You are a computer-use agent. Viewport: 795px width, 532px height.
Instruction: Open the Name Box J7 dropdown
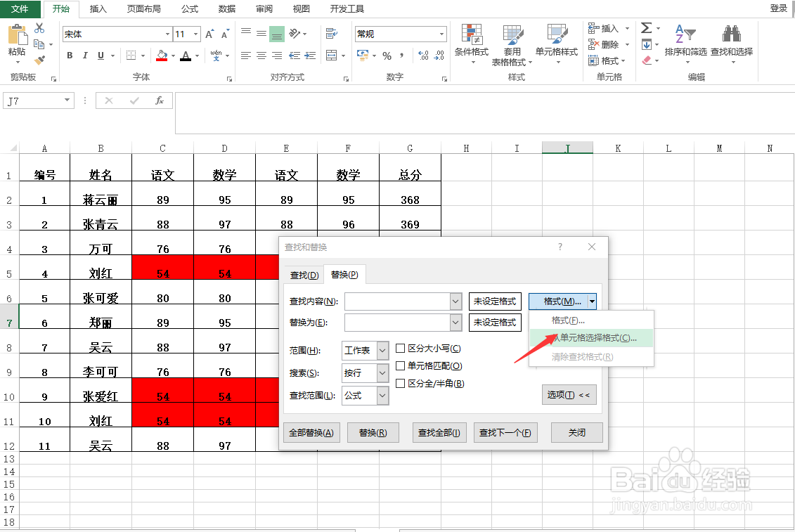67,100
